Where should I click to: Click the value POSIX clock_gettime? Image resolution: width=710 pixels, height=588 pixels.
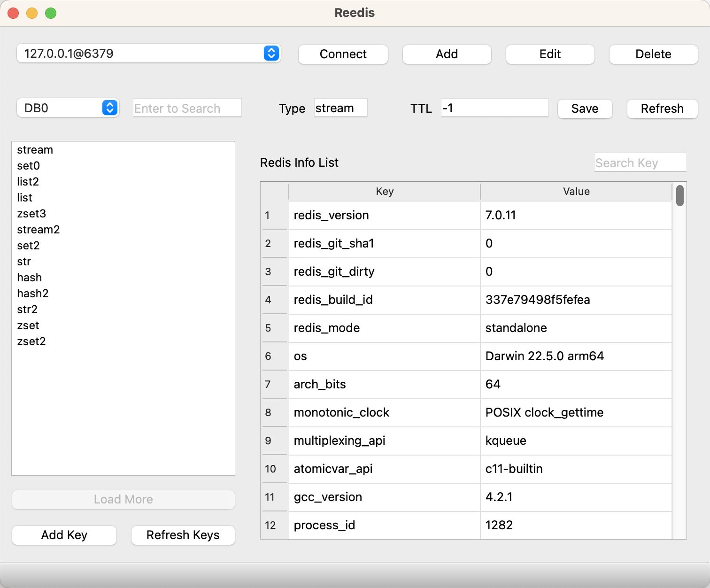576,413
